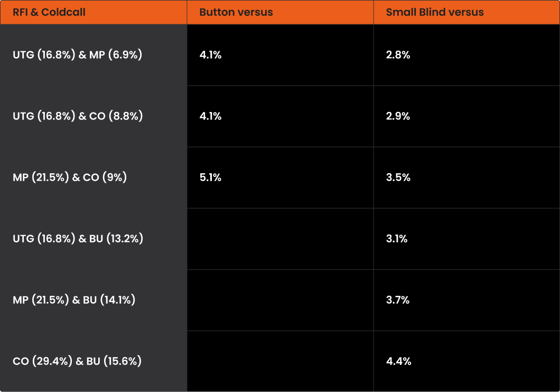Click the UTG (16.8%) & BU (13.2%) row label

(78, 239)
